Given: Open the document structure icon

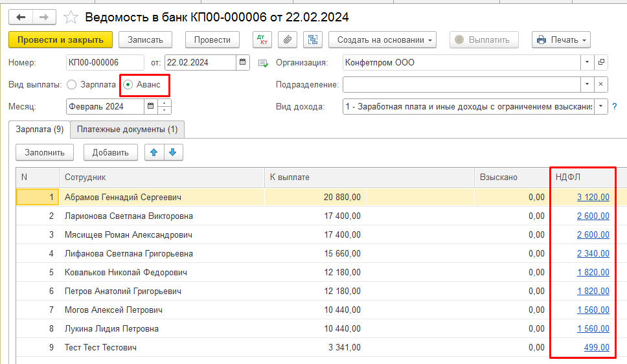Looking at the screenshot, I should (x=313, y=40).
